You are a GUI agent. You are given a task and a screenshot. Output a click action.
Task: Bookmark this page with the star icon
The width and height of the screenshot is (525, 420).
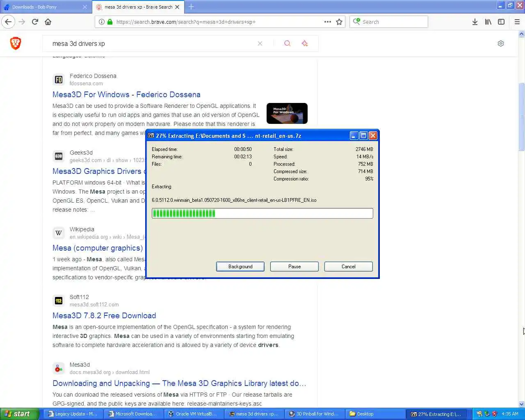[x=339, y=22]
